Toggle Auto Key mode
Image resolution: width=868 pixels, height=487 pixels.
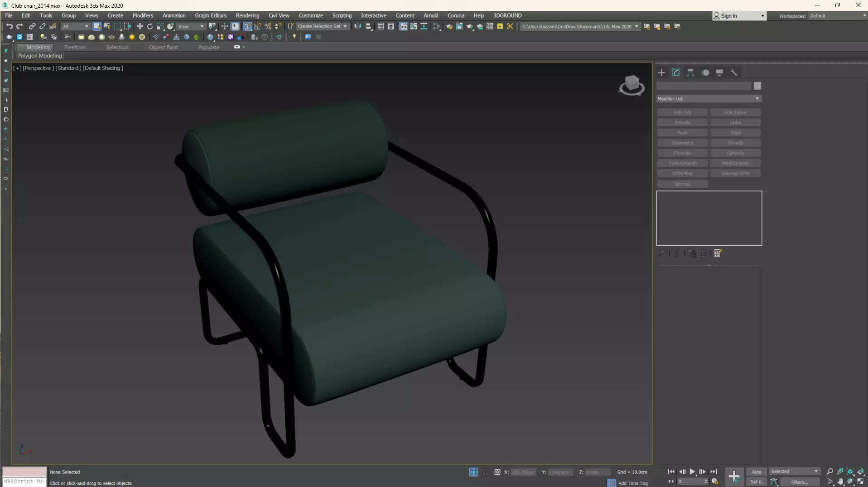click(757, 472)
